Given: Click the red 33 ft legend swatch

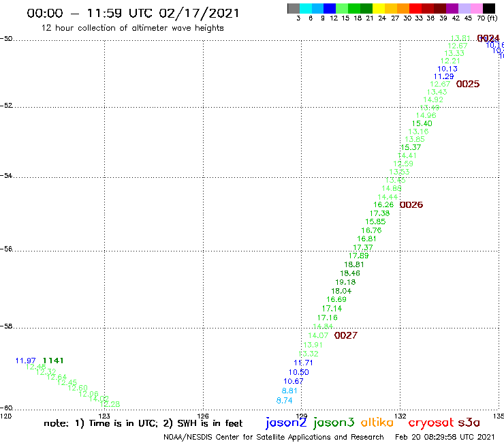Looking at the screenshot, I should (x=415, y=9).
